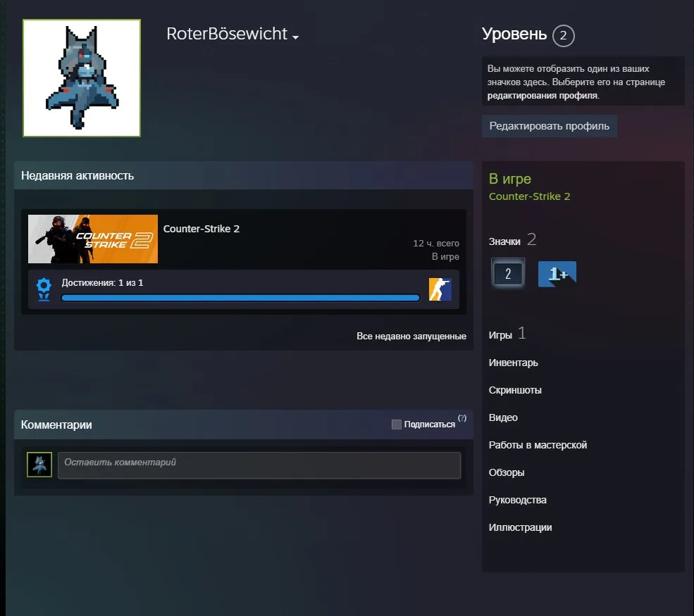
Task: Click the 12 ч. всего playtime text
Action: (x=436, y=243)
